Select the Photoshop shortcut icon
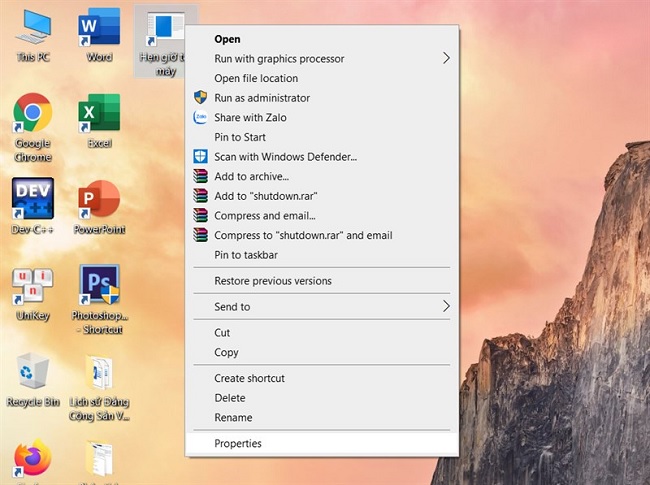Screen dimensions: 650x485 (x=99, y=290)
